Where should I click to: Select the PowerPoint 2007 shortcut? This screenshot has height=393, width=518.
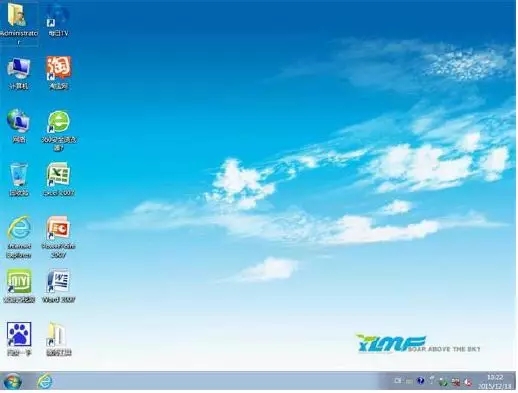point(59,228)
